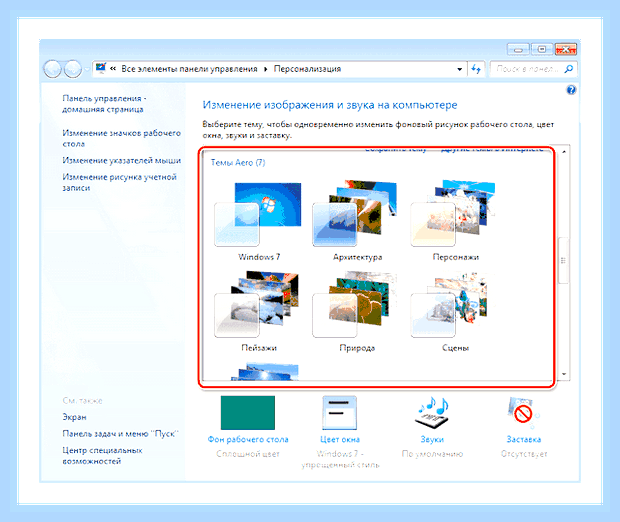Image resolution: width=620 pixels, height=522 pixels.
Task: Expand the arrow between breadcrumb items
Action: [x=265, y=69]
